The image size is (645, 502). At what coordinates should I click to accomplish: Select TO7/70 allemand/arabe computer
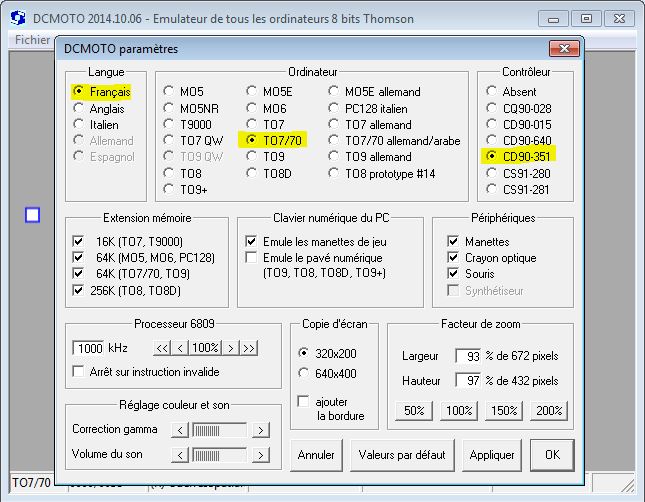click(x=394, y=141)
